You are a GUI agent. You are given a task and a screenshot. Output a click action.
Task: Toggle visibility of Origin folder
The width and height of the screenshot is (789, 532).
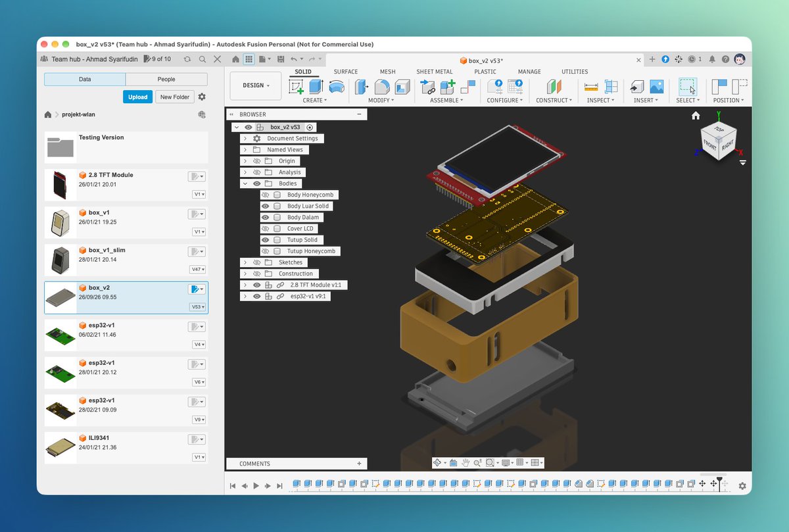(x=257, y=161)
